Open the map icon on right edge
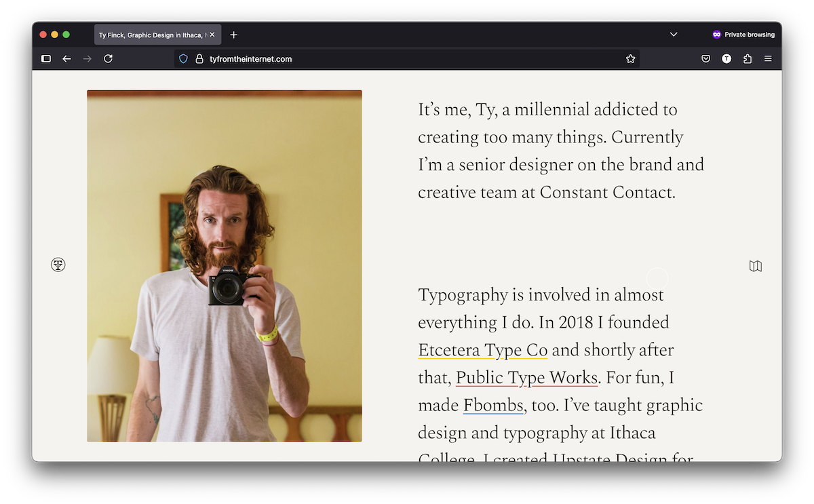 [x=756, y=266]
